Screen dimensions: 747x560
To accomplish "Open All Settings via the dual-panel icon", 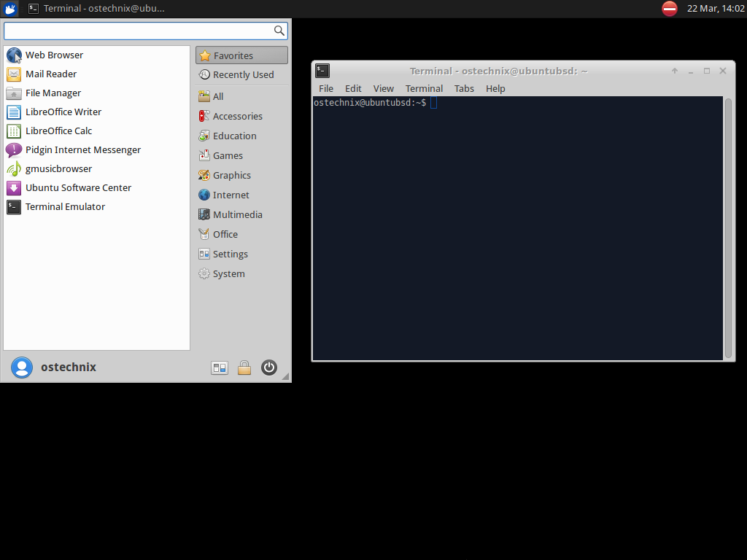I will [220, 367].
